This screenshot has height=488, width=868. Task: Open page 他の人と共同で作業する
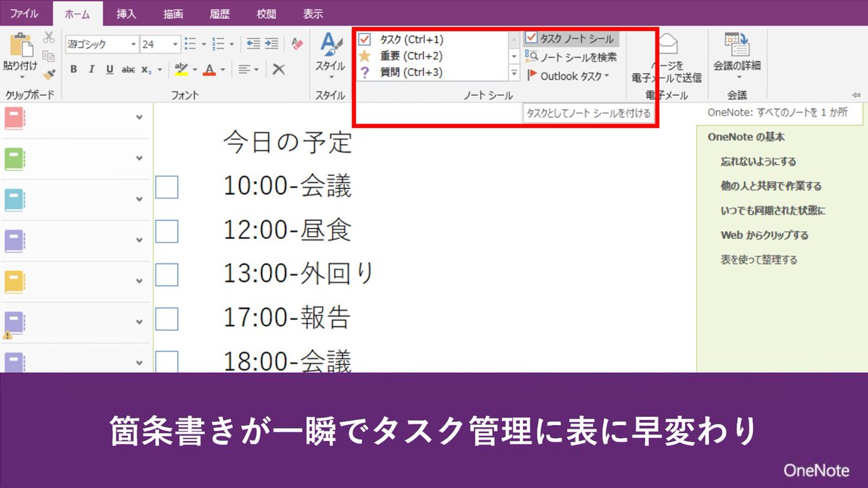[x=770, y=186]
